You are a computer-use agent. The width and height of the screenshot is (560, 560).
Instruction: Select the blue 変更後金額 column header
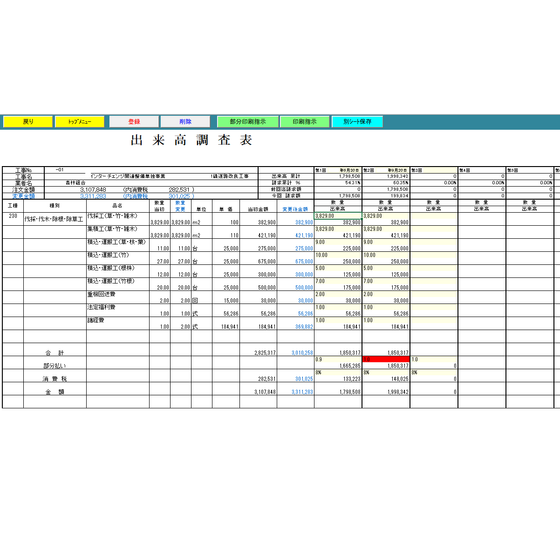(295, 209)
